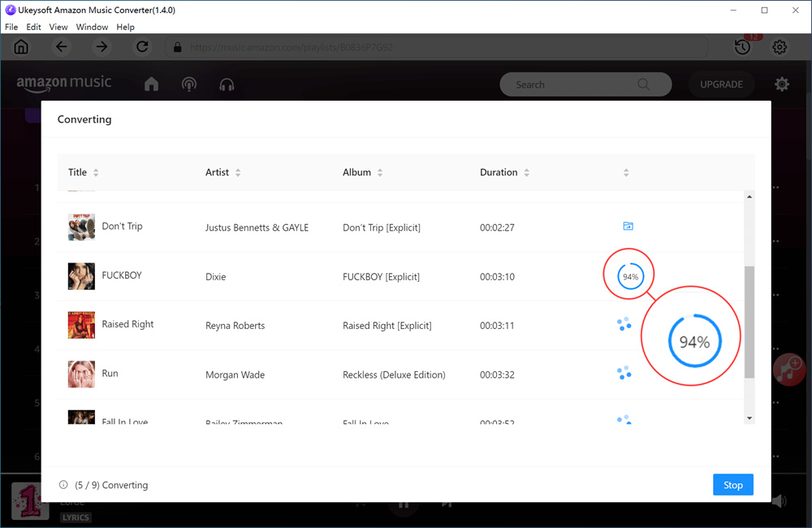
Task: Open the File menu
Action: tap(11, 27)
